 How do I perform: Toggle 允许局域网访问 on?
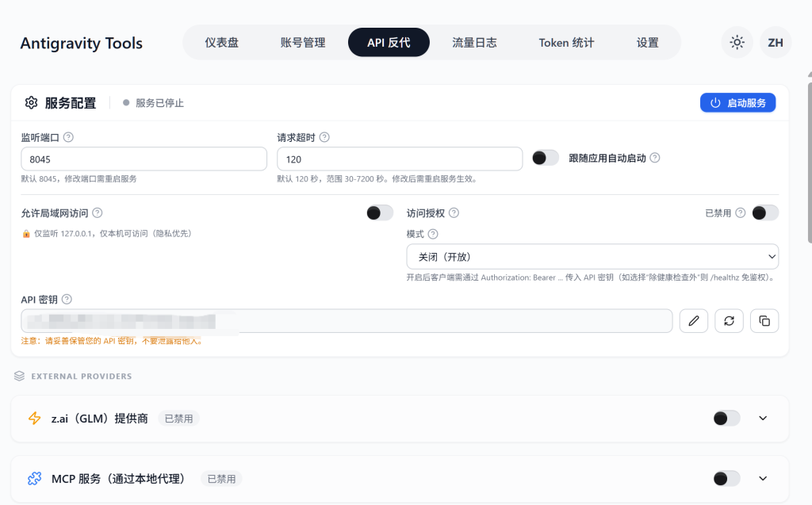point(379,212)
